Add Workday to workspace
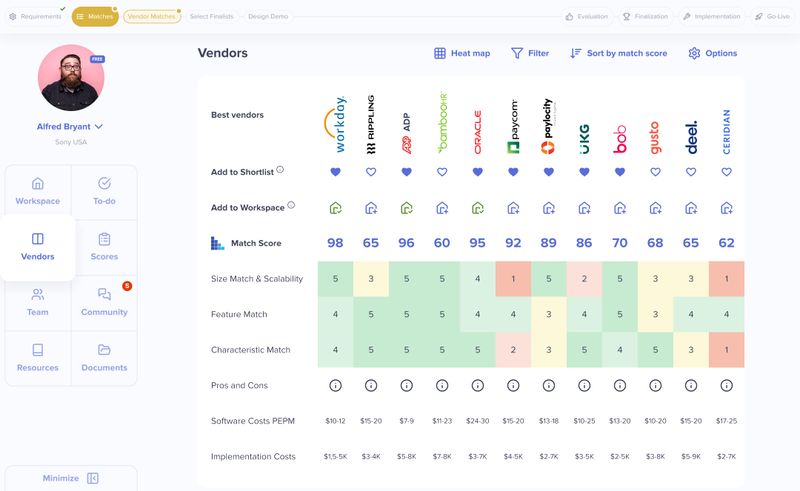The image size is (800, 491). click(335, 208)
